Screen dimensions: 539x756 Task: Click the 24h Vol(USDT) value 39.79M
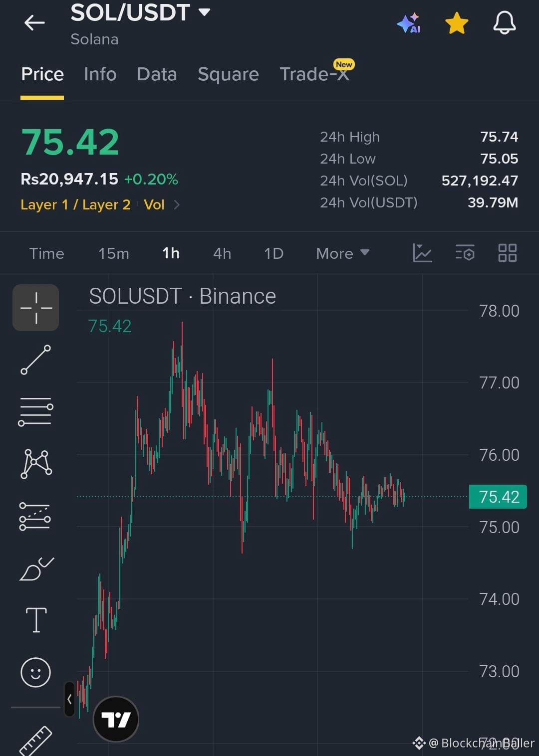click(493, 202)
